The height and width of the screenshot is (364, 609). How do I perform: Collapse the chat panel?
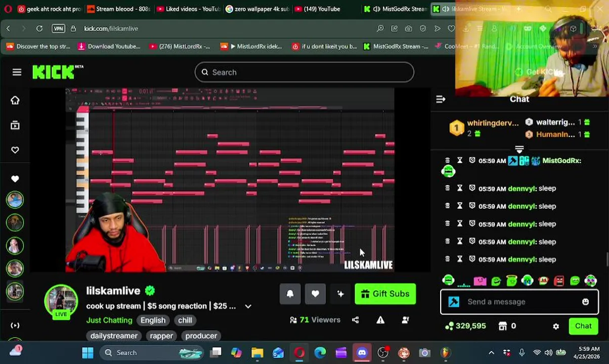[441, 100]
